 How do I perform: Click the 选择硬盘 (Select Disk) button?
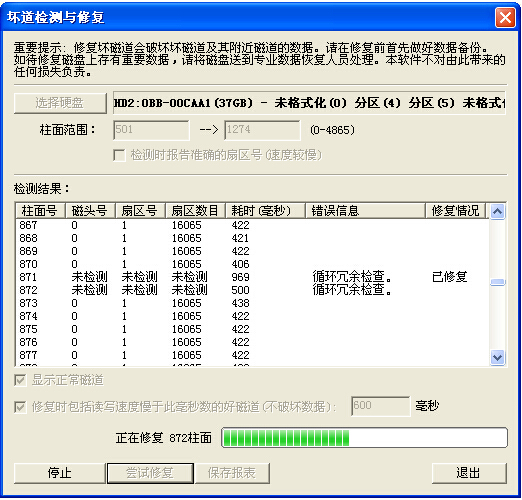(60, 103)
